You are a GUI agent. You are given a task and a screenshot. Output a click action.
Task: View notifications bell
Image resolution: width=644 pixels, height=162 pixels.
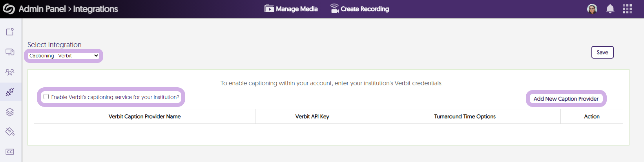click(x=610, y=9)
